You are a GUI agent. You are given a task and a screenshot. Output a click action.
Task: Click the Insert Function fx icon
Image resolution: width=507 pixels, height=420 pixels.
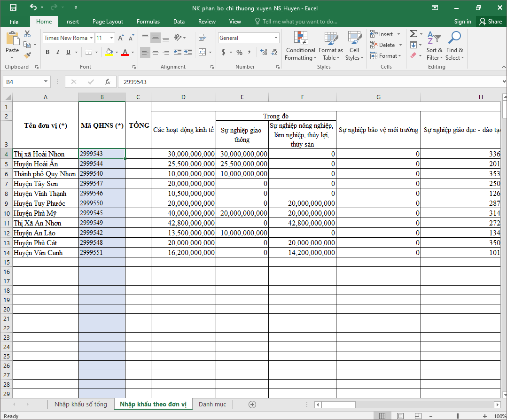point(108,82)
